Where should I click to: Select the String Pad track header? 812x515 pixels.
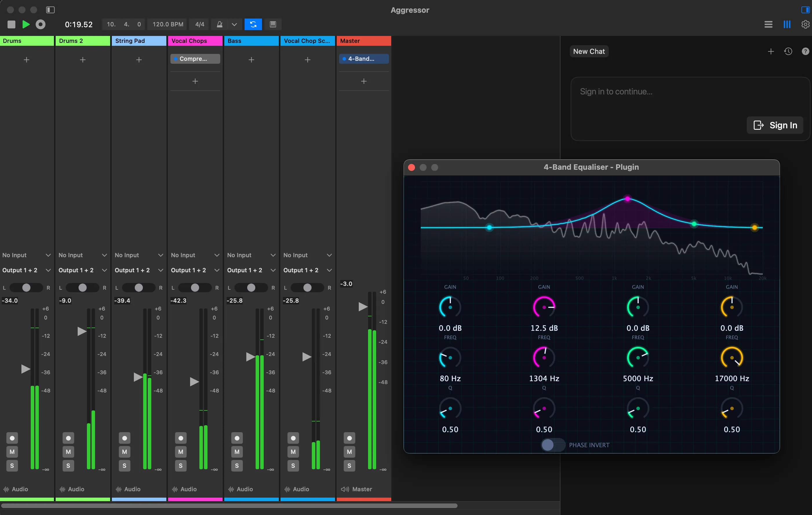pyautogui.click(x=139, y=41)
